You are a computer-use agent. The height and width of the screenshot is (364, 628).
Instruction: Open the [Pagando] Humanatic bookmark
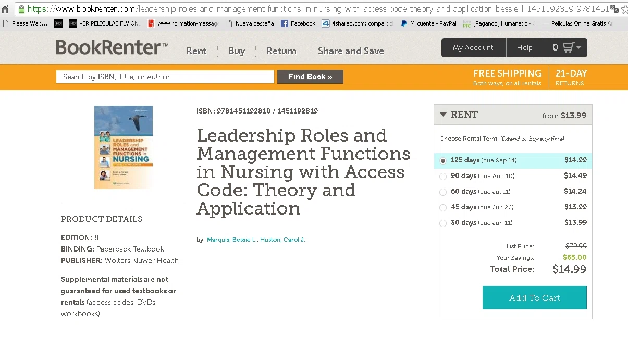pos(498,23)
